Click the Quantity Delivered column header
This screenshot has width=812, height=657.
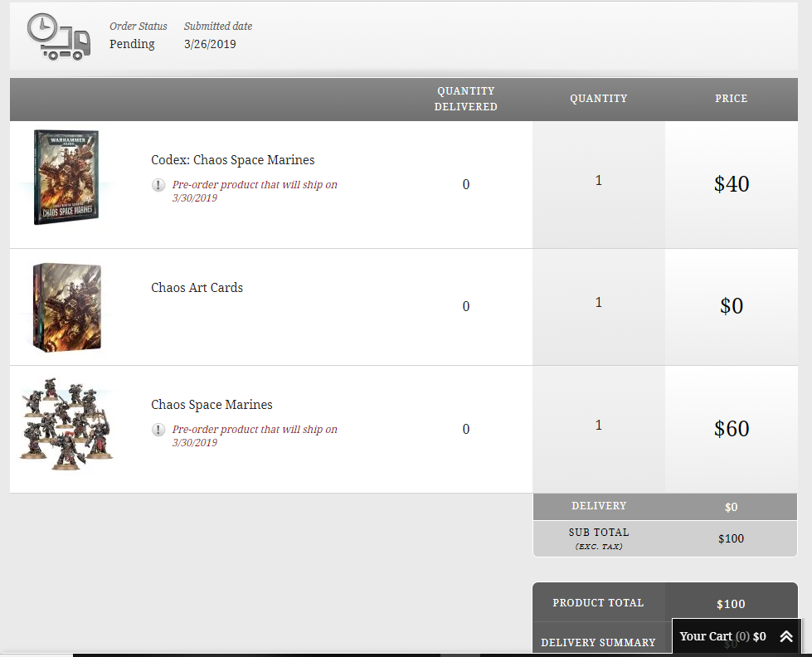465,99
